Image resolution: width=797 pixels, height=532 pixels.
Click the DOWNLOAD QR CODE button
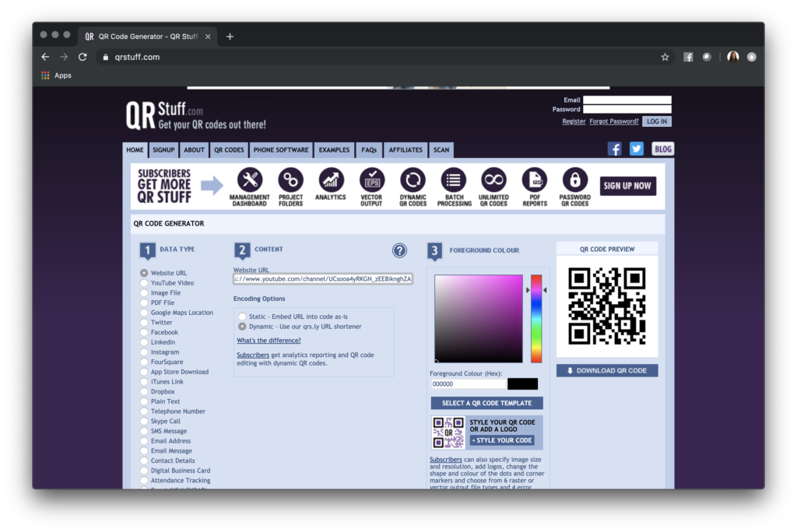click(x=606, y=369)
